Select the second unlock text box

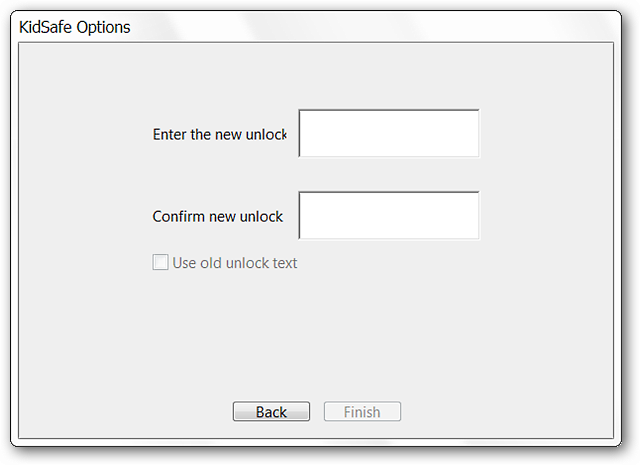pyautogui.click(x=389, y=215)
